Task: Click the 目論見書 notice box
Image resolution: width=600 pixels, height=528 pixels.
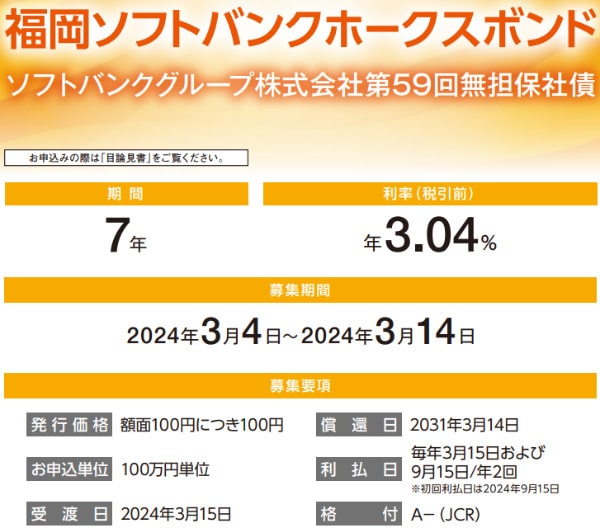Action: 126,158
